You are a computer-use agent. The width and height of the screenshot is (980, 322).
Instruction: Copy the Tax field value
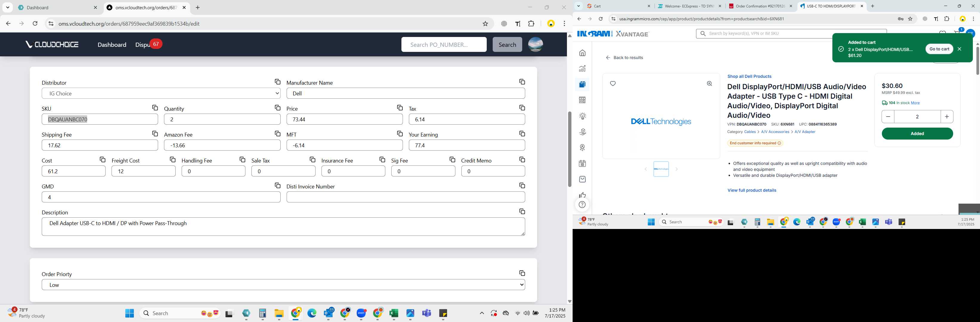522,108
